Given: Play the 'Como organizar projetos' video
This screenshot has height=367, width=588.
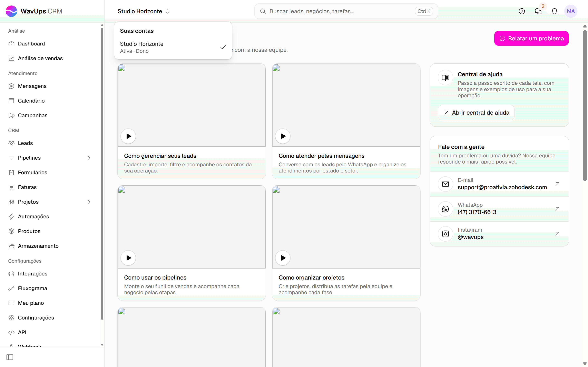Looking at the screenshot, I should click(x=283, y=258).
